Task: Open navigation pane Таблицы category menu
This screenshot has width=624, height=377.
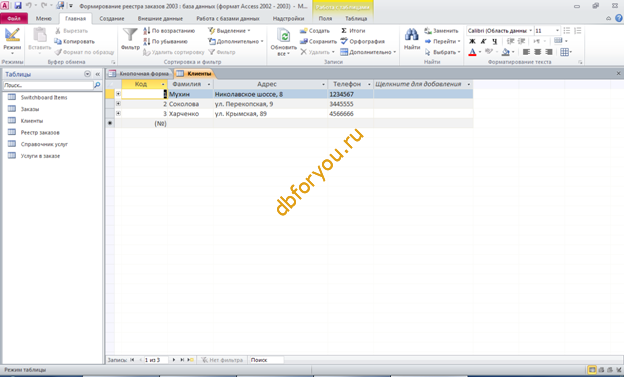Action: [x=88, y=74]
